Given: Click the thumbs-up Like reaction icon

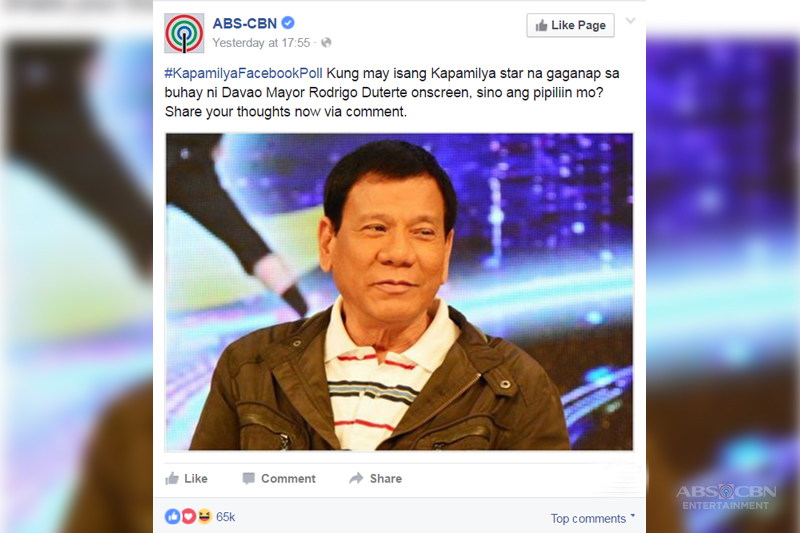Looking at the screenshot, I should click(x=172, y=517).
